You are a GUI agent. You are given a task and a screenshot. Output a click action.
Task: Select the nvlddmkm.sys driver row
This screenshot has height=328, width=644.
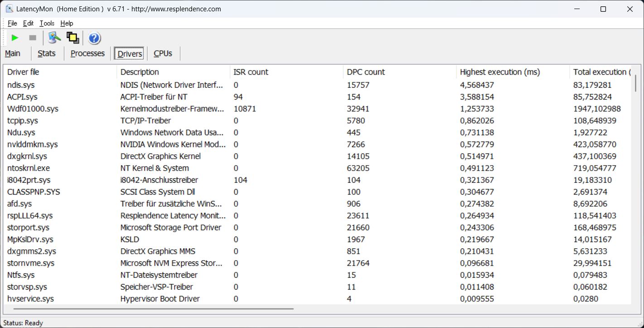33,144
